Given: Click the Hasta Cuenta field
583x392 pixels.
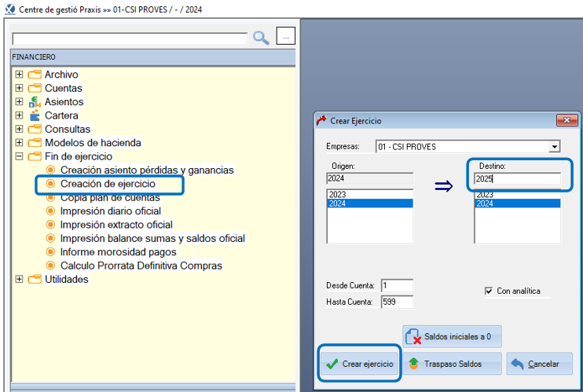Looking at the screenshot, I should pyautogui.click(x=397, y=302).
